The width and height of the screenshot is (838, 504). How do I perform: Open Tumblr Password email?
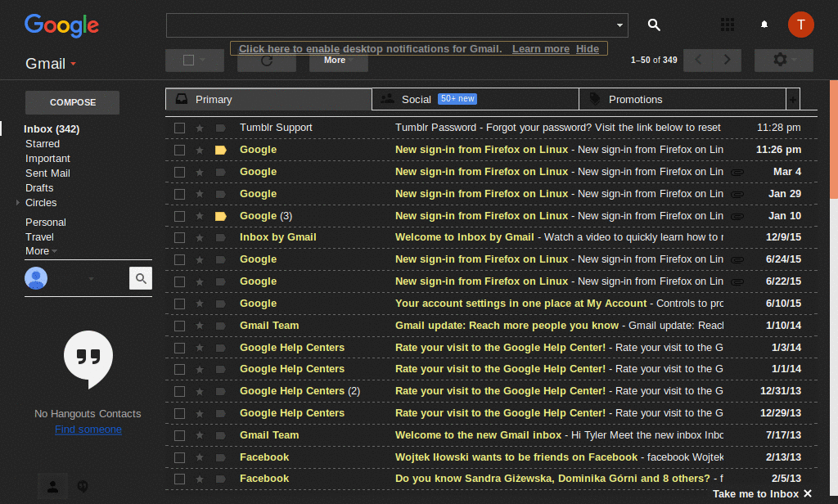pyautogui.click(x=491, y=128)
